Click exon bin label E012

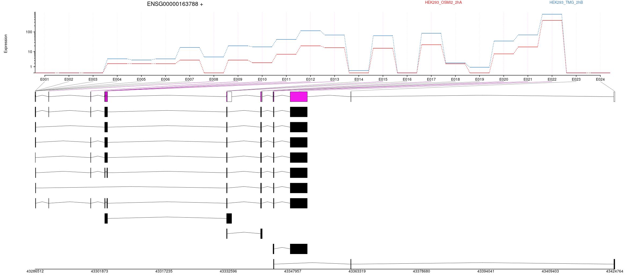coord(310,79)
